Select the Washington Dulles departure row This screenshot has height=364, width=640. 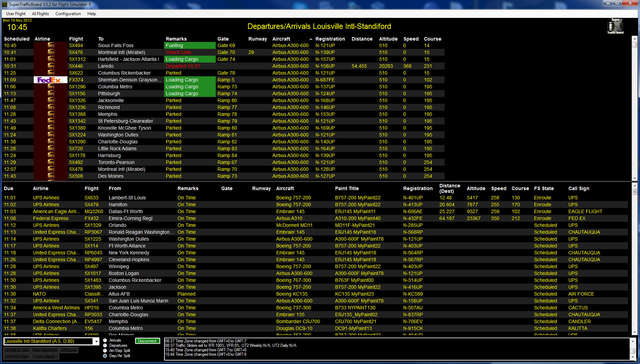pos(224,135)
